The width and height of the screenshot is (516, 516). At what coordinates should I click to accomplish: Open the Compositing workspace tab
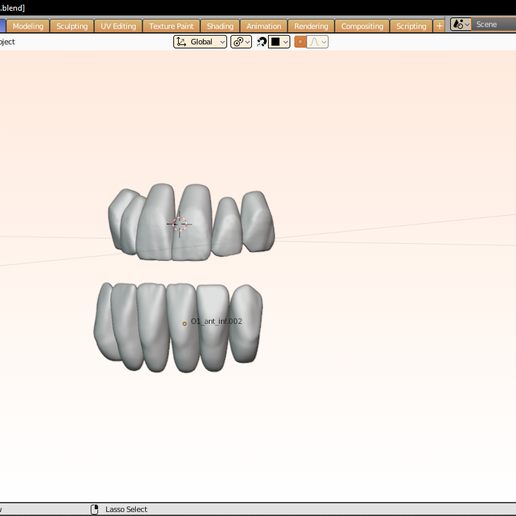(362, 26)
